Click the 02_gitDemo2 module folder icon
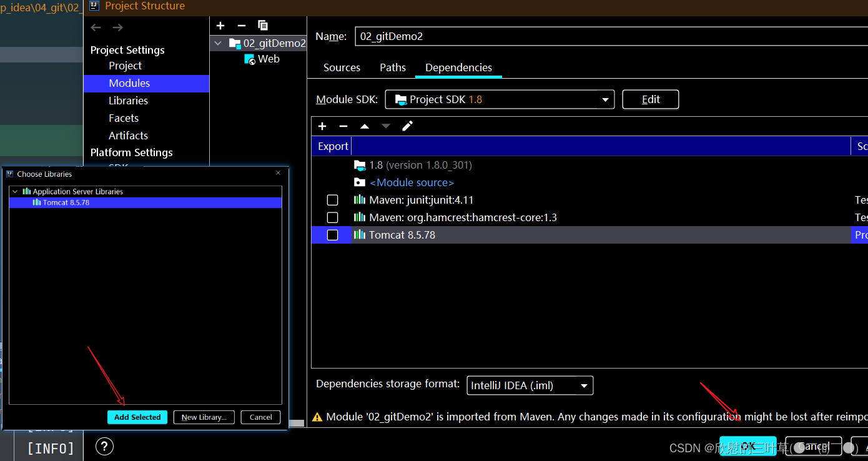 [235, 43]
